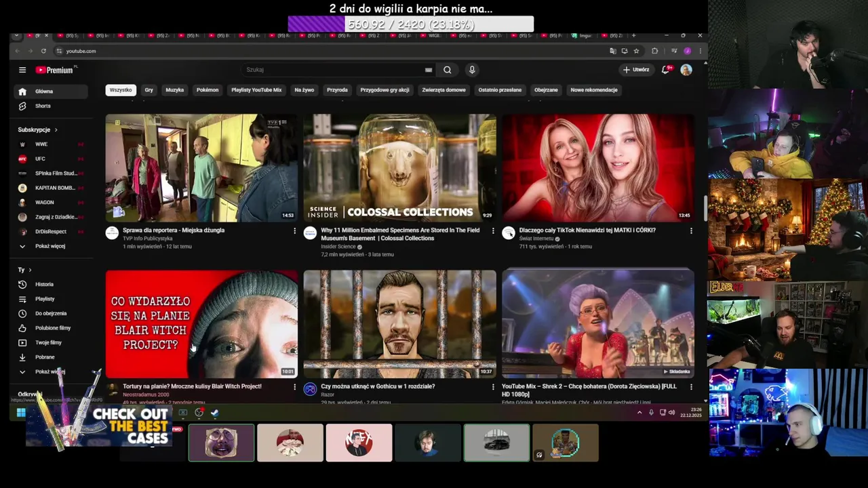Open the browser profile avatar
Screen dimensions: 868x488
tap(687, 51)
